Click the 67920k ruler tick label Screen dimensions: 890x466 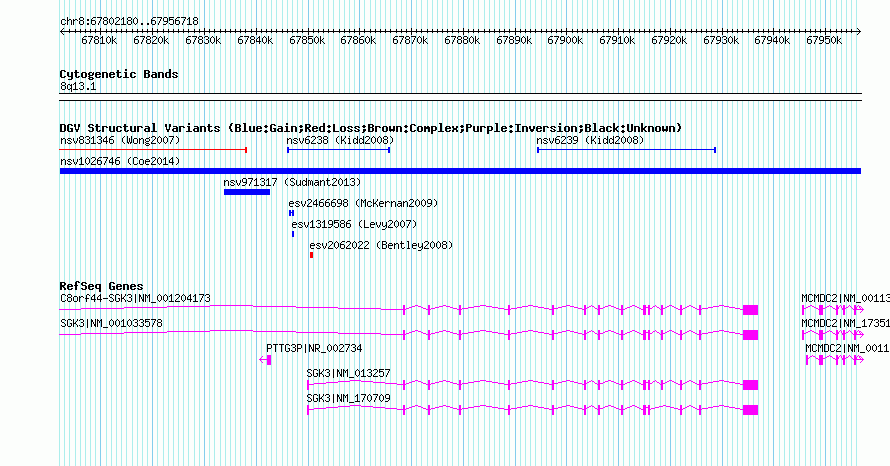(669, 41)
